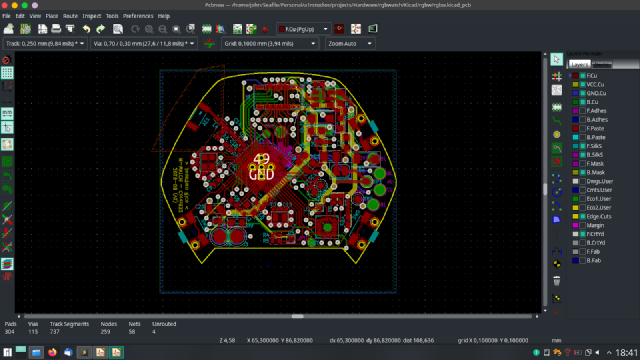Image resolution: width=640 pixels, height=360 pixels.
Task: Open the Help menu
Action: 164,16
